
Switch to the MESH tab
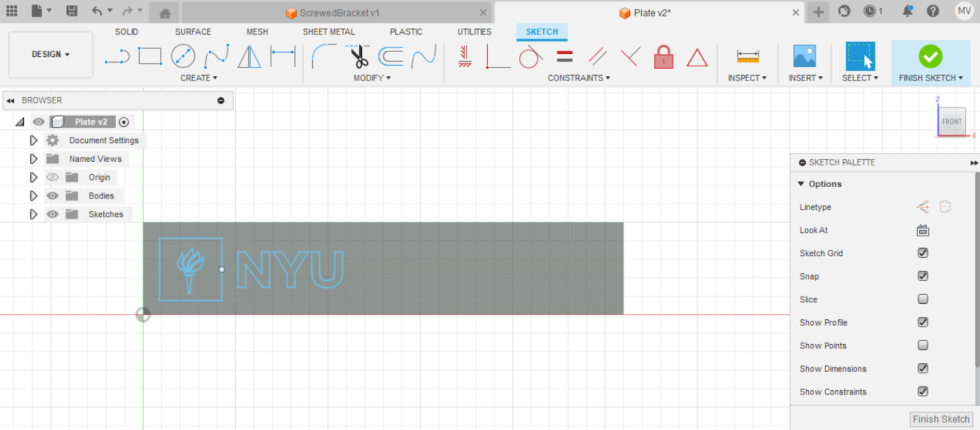click(x=257, y=32)
